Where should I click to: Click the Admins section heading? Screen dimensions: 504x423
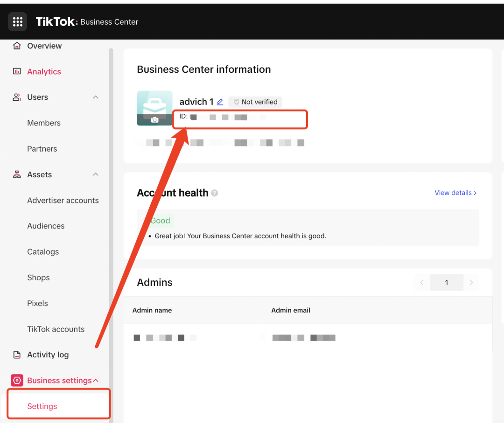click(154, 282)
